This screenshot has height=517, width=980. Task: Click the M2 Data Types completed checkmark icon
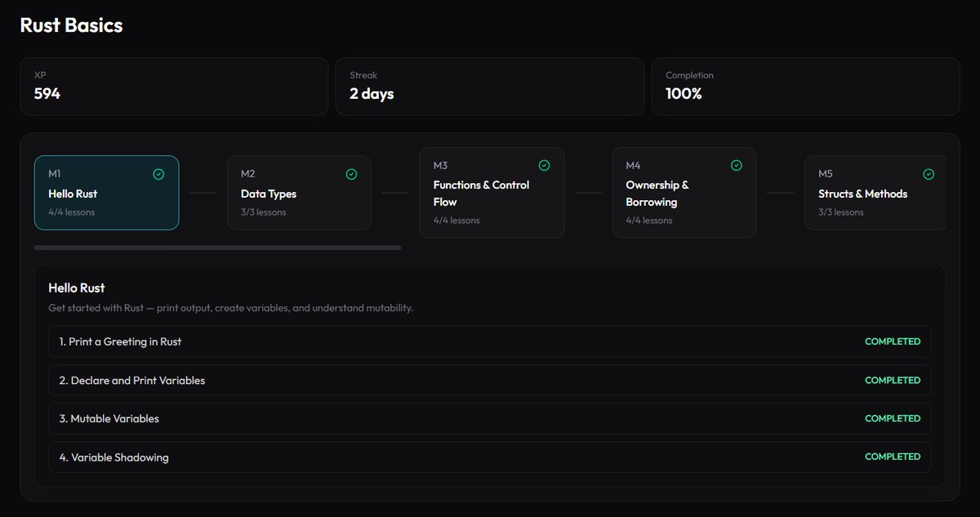pyautogui.click(x=351, y=174)
